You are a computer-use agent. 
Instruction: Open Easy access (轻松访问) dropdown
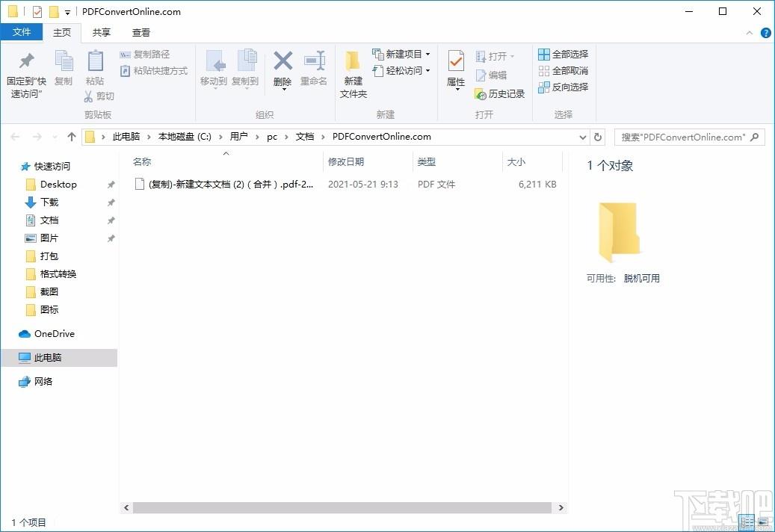[401, 71]
